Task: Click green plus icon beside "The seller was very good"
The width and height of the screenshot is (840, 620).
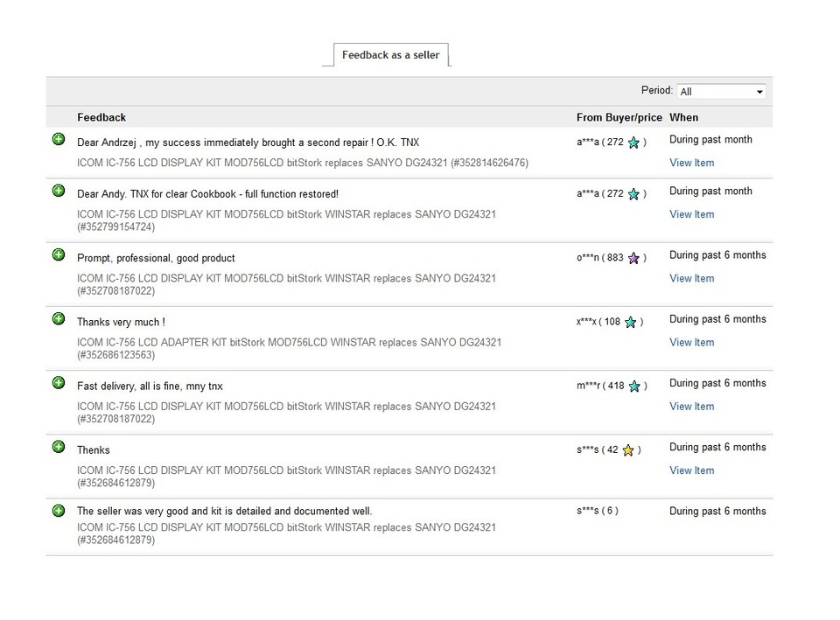Action: click(59, 511)
